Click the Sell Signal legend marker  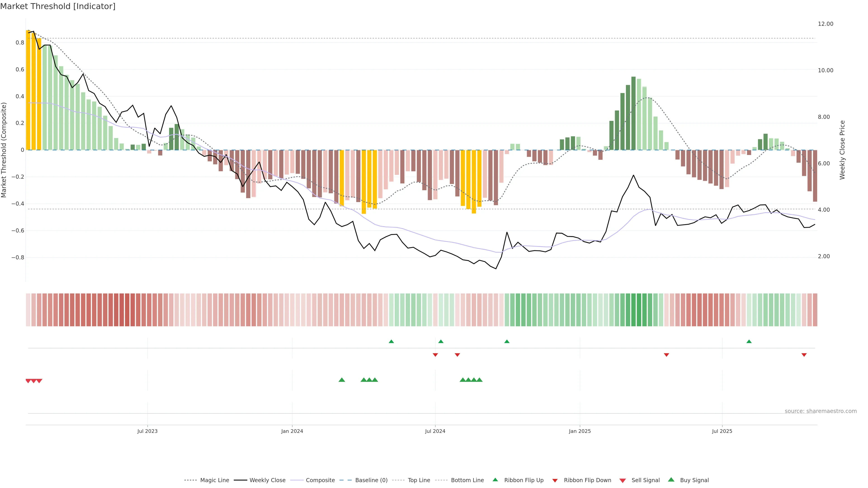click(623, 480)
